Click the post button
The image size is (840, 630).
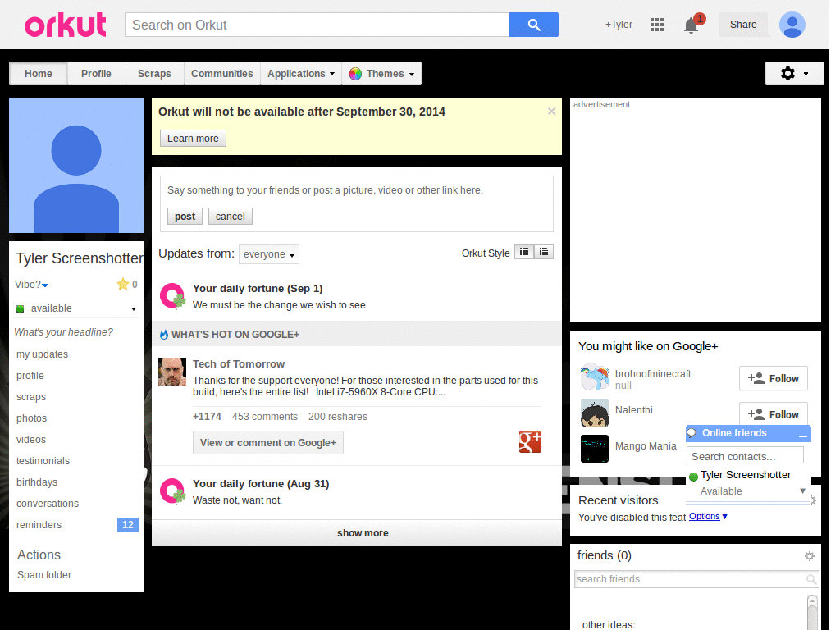coord(185,217)
